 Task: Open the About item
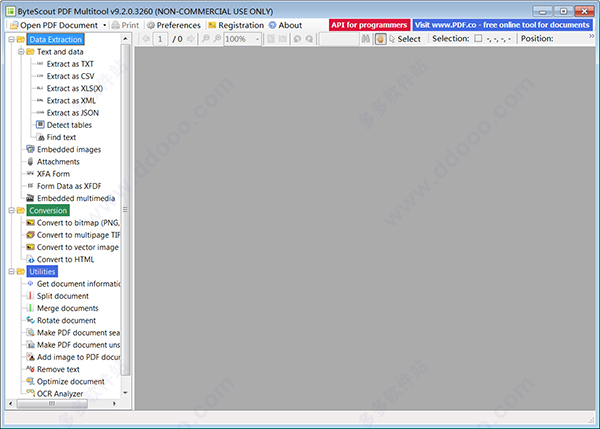click(x=285, y=25)
